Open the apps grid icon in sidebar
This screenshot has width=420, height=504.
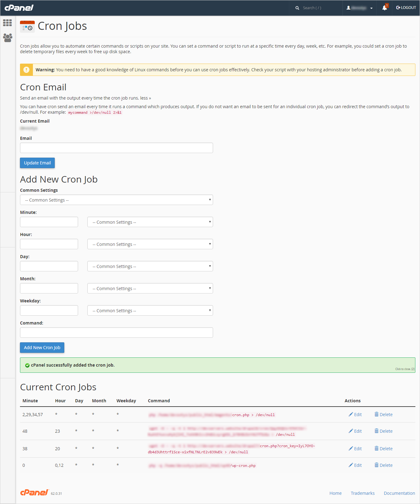tap(7, 23)
